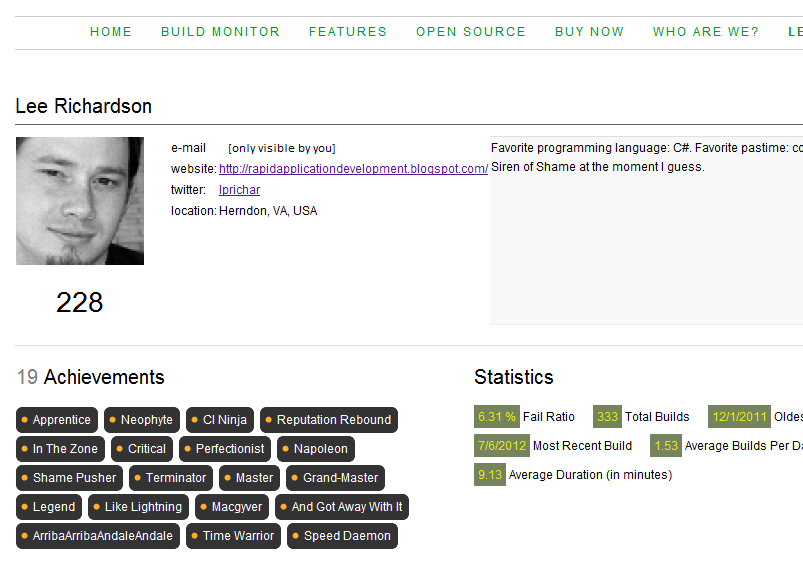The height and width of the screenshot is (572, 803).
Task: Select the Macgyver achievement badge
Action: tap(232, 507)
